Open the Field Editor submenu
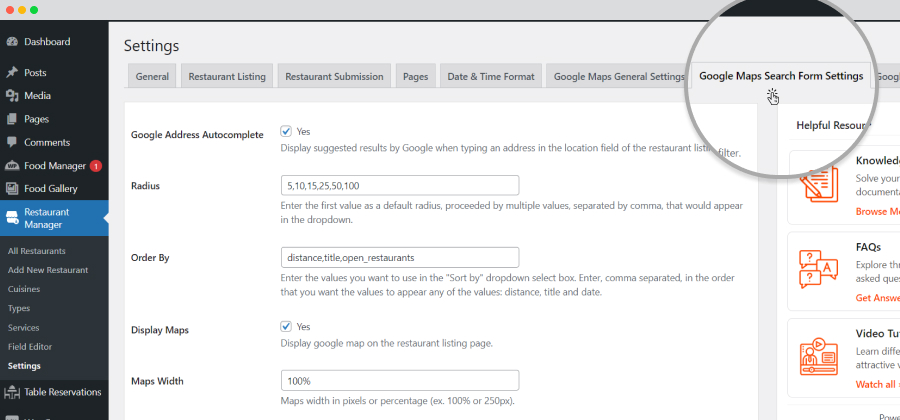Screen dimensions: 900x420 click(x=30, y=347)
